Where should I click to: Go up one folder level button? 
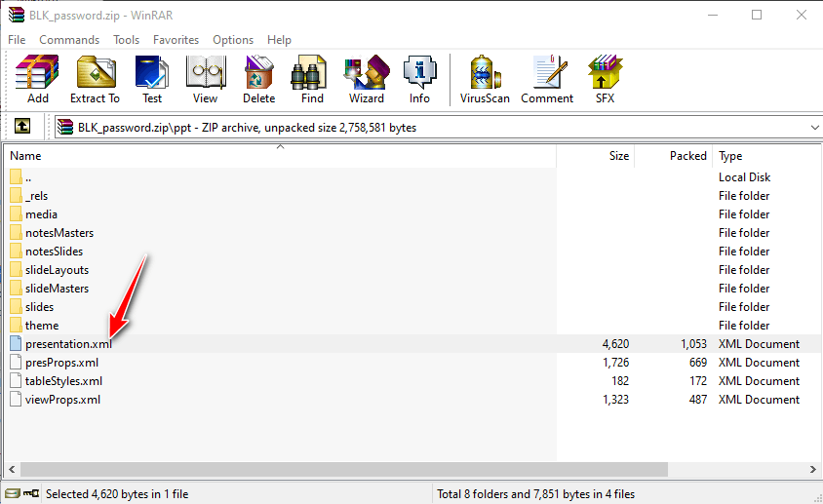pos(22,127)
